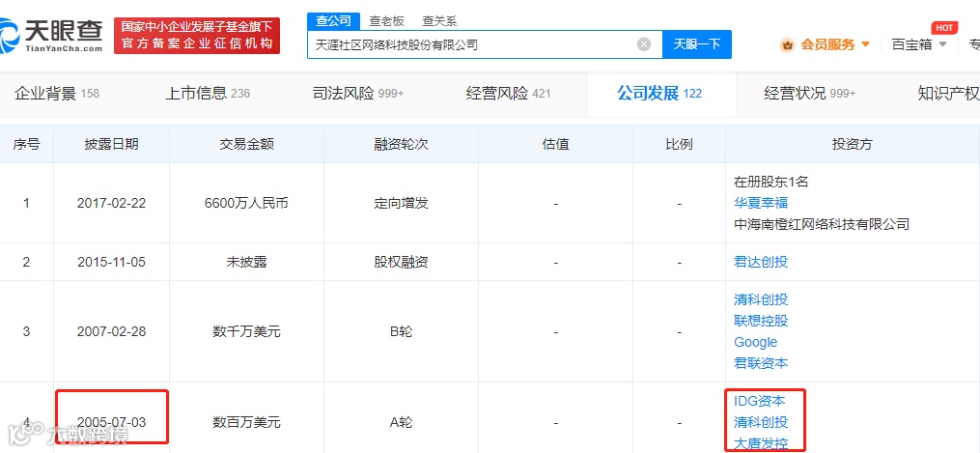Image resolution: width=980 pixels, height=453 pixels.
Task: Select date cell 2007-02-28
Action: coord(111,331)
